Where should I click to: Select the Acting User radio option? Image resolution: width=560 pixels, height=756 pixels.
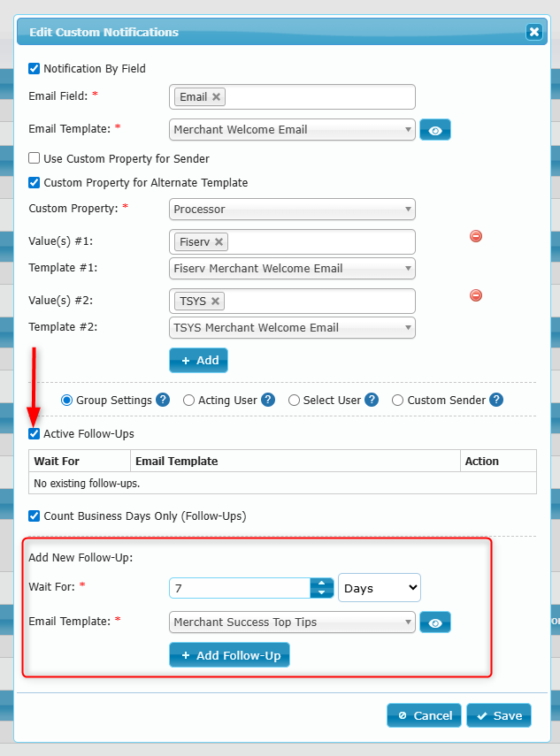tap(188, 401)
